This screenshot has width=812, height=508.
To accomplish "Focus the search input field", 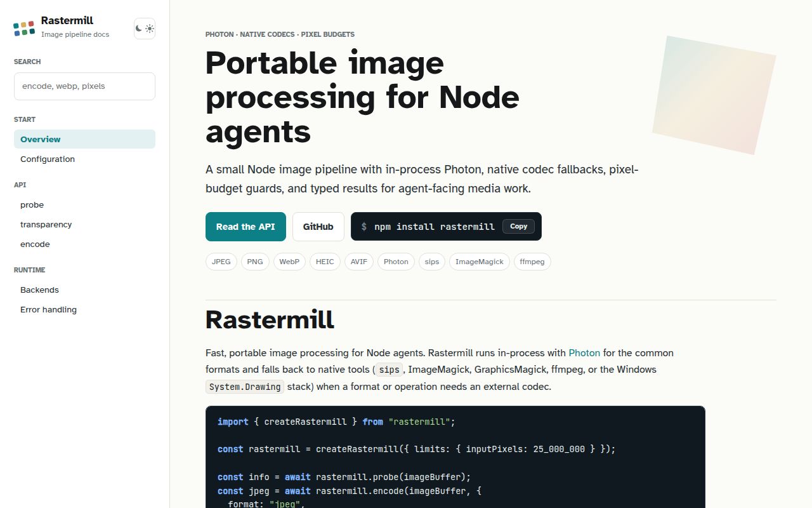I will click(84, 86).
